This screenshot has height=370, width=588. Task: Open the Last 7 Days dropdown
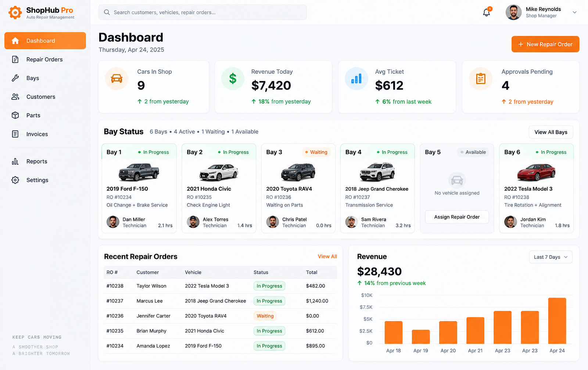click(551, 257)
